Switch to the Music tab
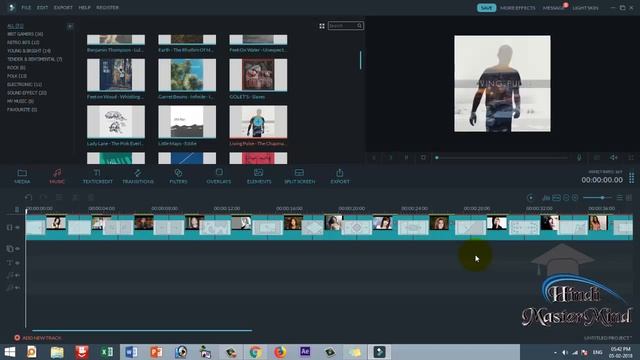640x360 pixels. click(57, 176)
